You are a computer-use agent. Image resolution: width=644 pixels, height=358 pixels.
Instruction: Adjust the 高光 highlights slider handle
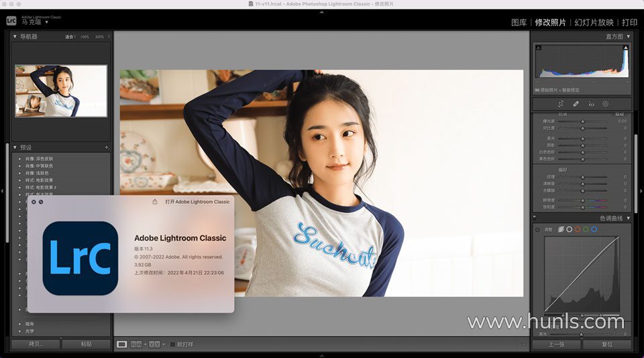pyautogui.click(x=582, y=139)
